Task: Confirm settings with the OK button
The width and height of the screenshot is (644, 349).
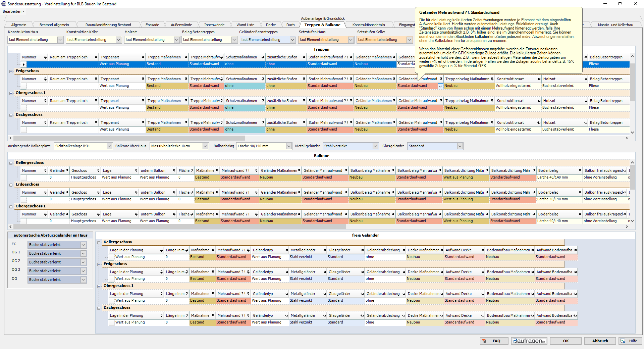Action: tap(566, 341)
